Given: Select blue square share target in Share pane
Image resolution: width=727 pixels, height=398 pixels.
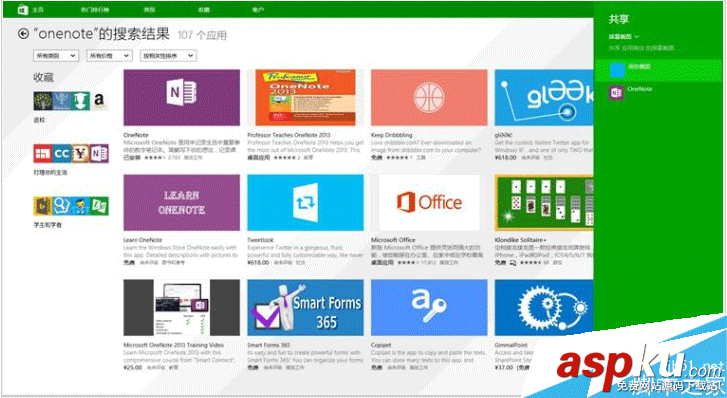Looking at the screenshot, I should pos(617,70).
